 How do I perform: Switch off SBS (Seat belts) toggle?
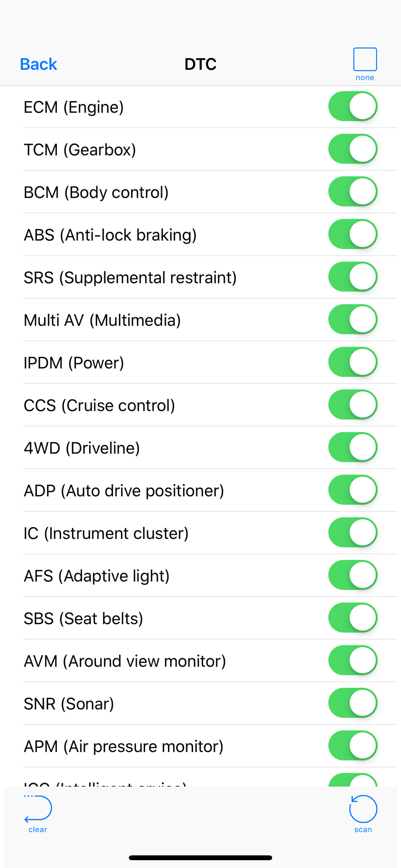point(353,618)
